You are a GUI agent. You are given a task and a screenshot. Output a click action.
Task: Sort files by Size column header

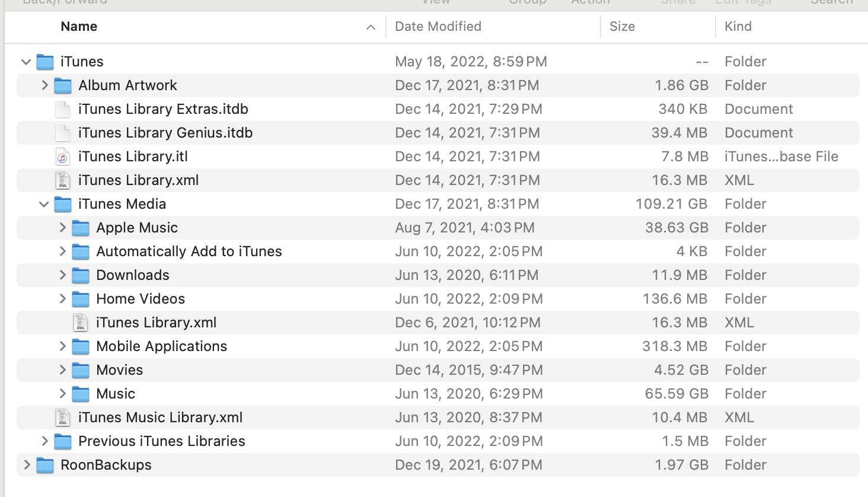622,27
